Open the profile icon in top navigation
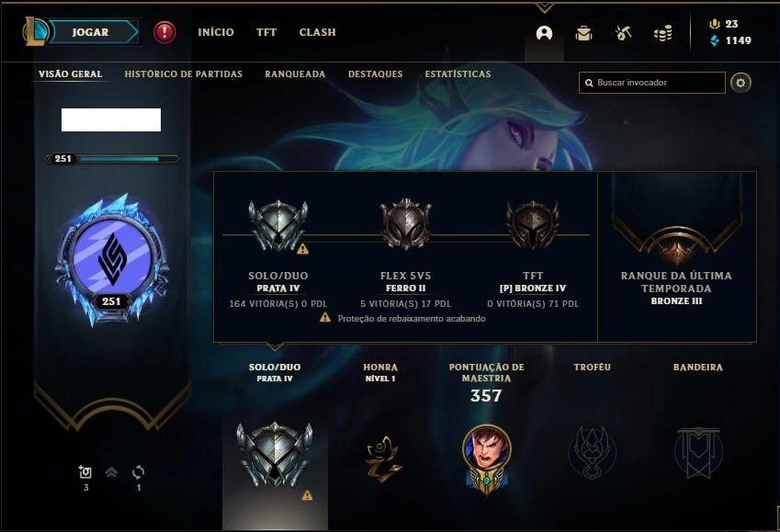780x532 pixels. coord(544,33)
